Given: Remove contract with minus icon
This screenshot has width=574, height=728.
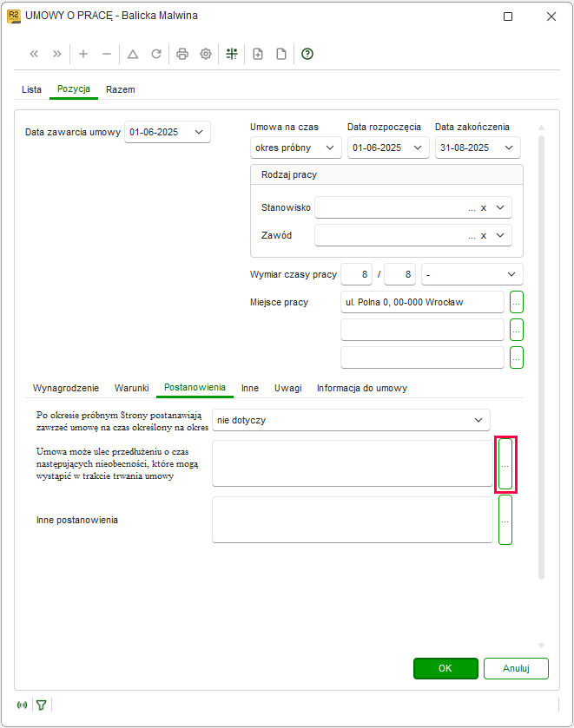Looking at the screenshot, I should tap(107, 54).
